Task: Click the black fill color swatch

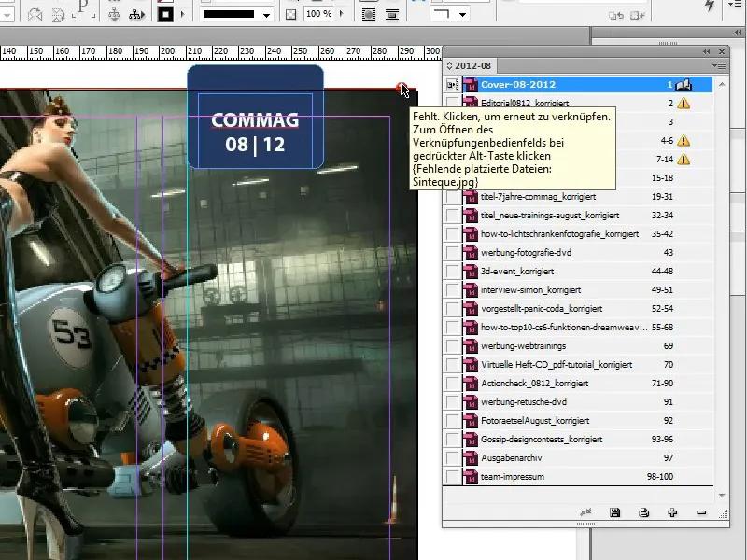Action: 165,15
